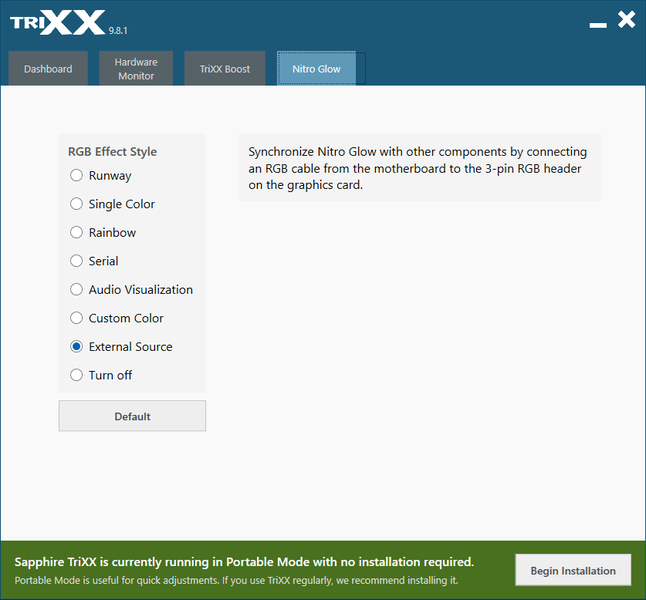Choose Custom Color option

pyautogui.click(x=117, y=318)
